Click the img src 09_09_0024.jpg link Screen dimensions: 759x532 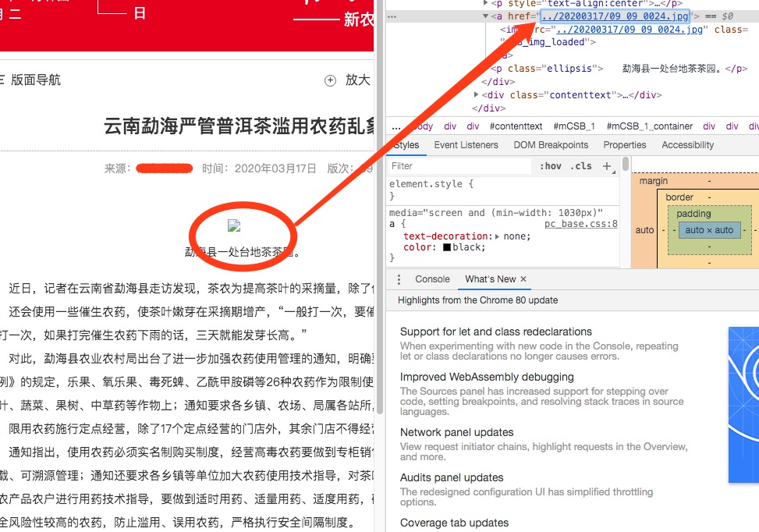[630, 30]
